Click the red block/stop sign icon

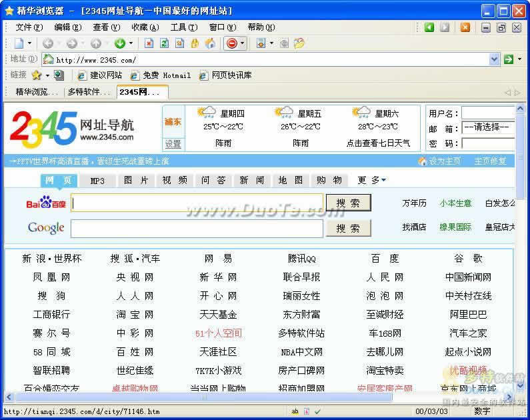(232, 43)
